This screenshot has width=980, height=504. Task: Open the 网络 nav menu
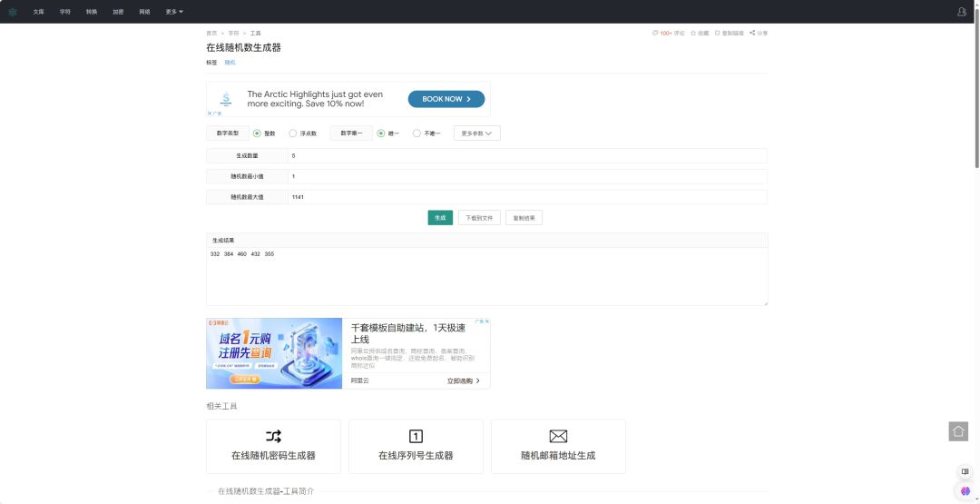pos(145,12)
